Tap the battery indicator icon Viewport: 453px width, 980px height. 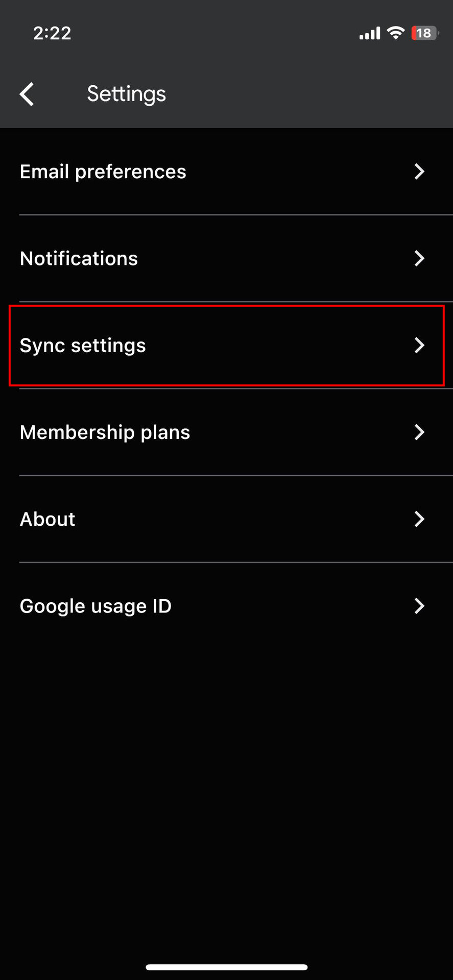pyautogui.click(x=424, y=33)
